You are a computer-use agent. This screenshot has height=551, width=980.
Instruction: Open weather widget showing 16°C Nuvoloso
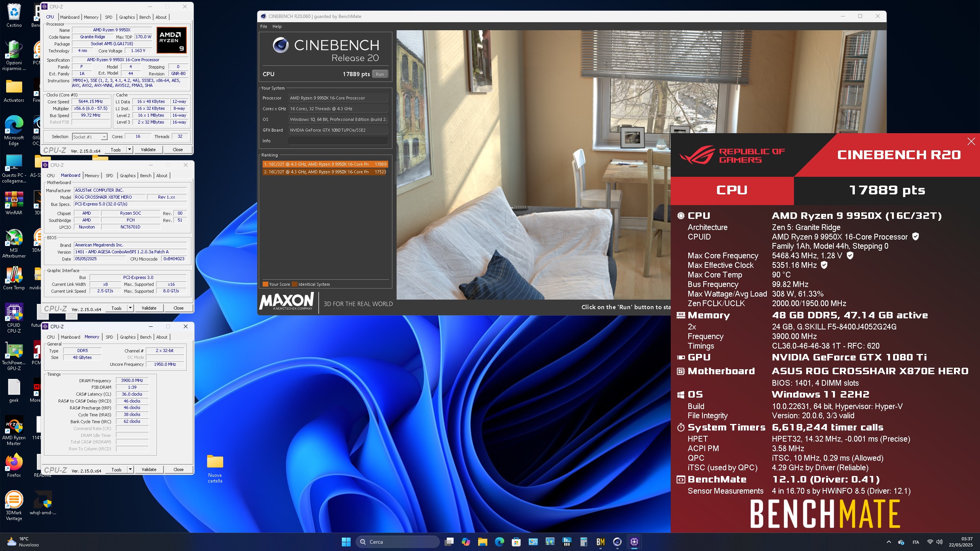(24, 542)
